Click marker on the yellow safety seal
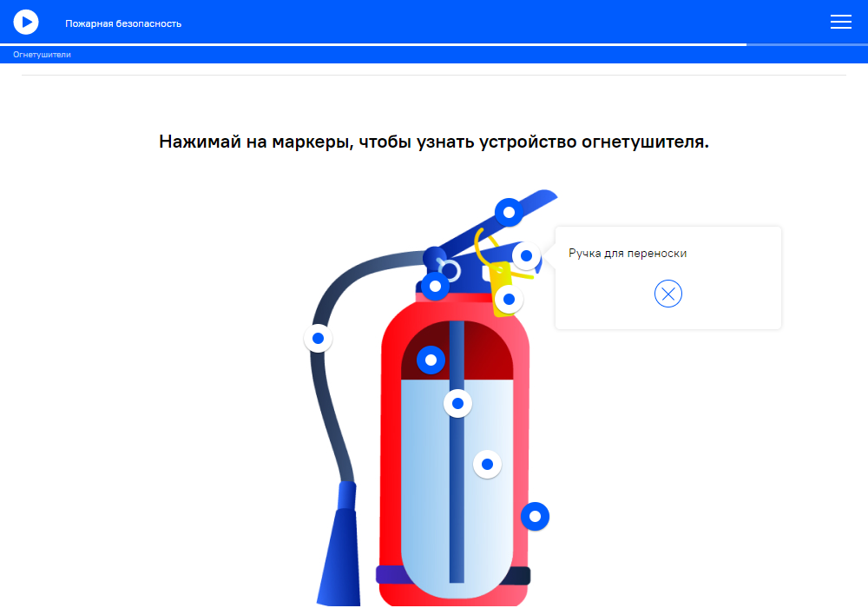This screenshot has height=608, width=868. click(x=509, y=300)
